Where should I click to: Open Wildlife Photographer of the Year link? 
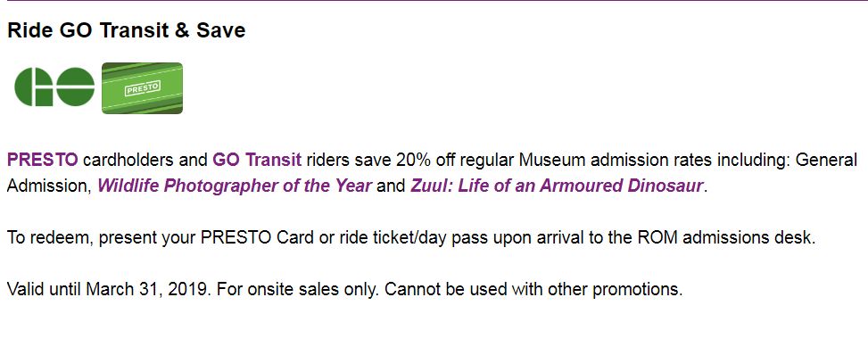235,186
